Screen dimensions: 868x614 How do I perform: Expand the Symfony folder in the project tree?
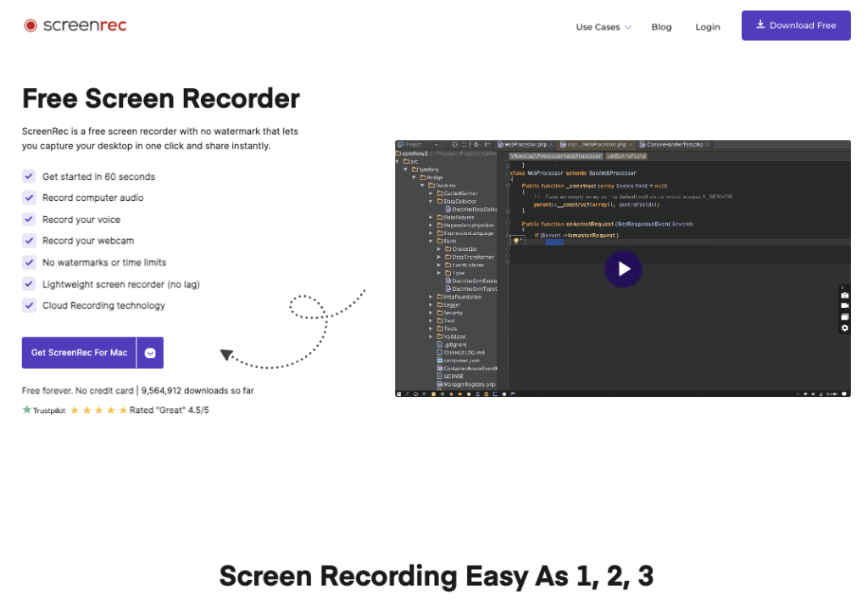pyautogui.click(x=404, y=170)
